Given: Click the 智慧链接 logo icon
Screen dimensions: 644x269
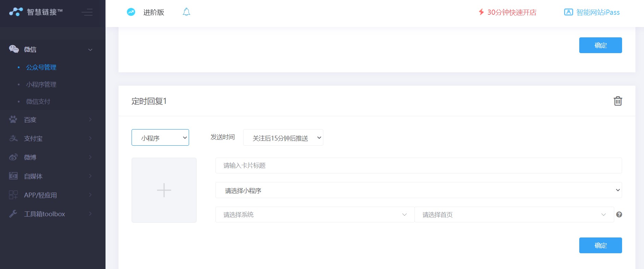Looking at the screenshot, I should click(x=16, y=12).
